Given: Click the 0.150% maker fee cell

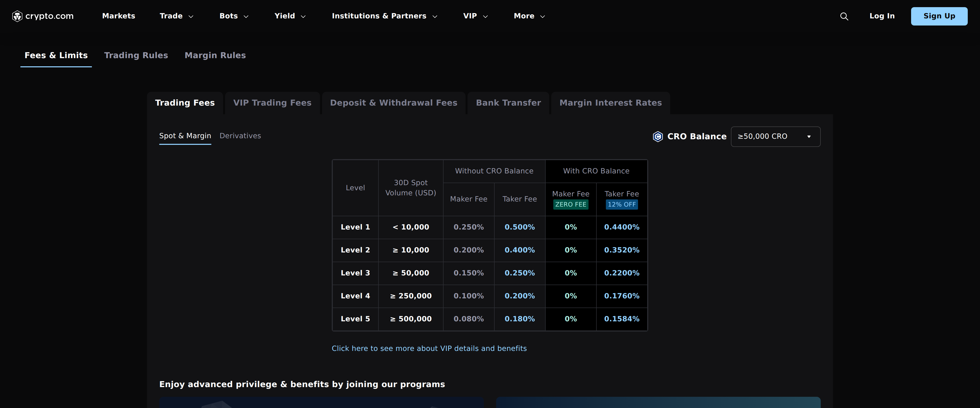Looking at the screenshot, I should pyautogui.click(x=469, y=273).
